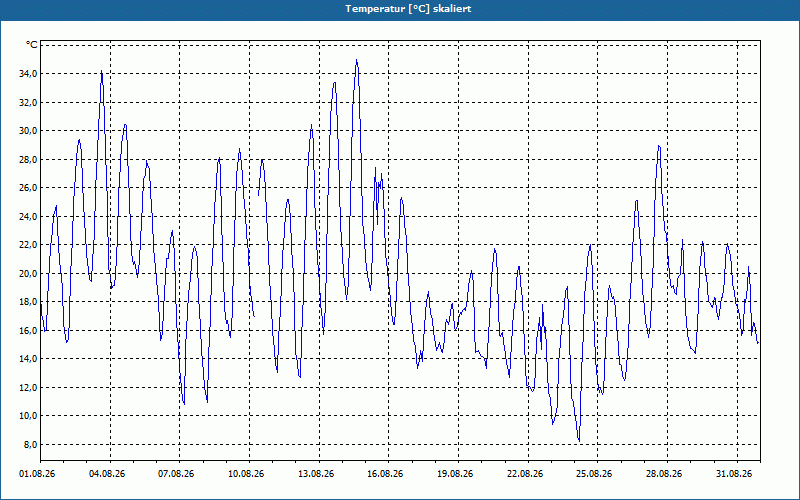Select the 30,0 y-axis label
The image size is (800, 500).
(28, 131)
